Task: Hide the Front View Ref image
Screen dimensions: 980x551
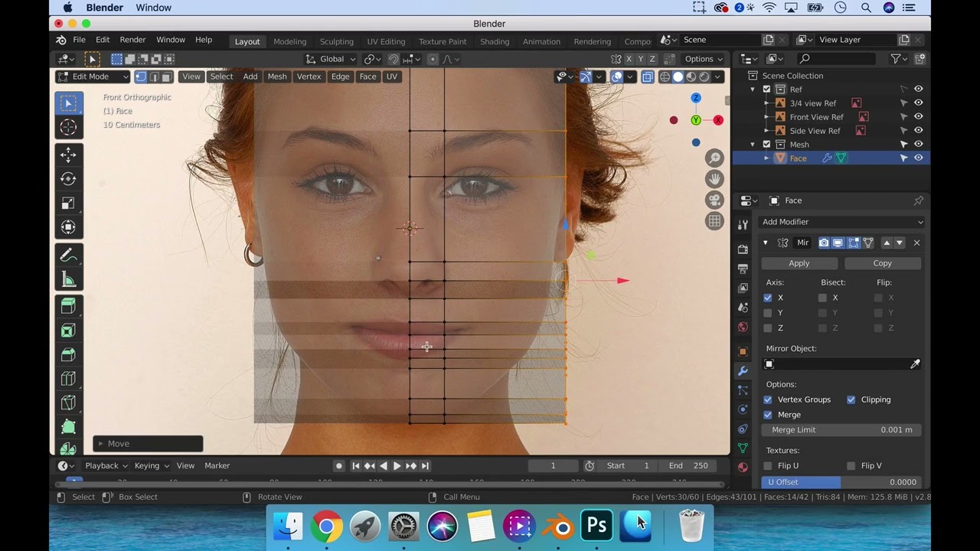Action: pos(918,117)
